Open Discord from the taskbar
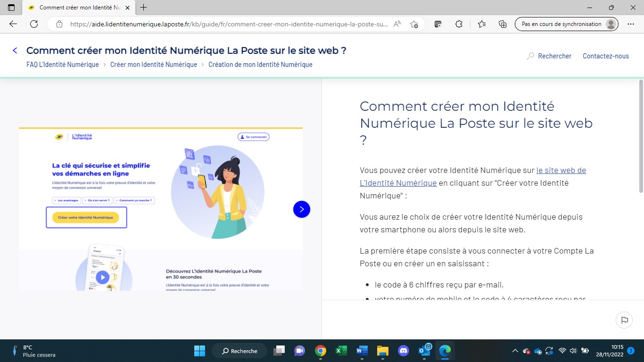 tap(403, 351)
